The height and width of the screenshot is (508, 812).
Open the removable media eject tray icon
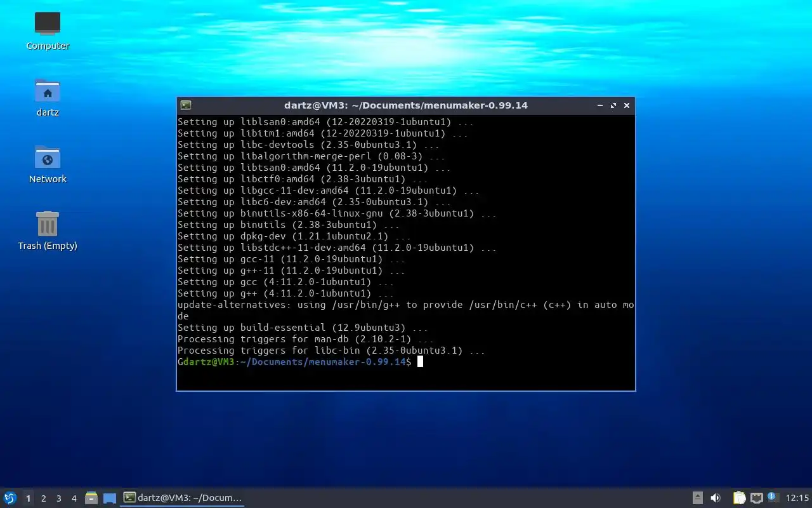[697, 498]
